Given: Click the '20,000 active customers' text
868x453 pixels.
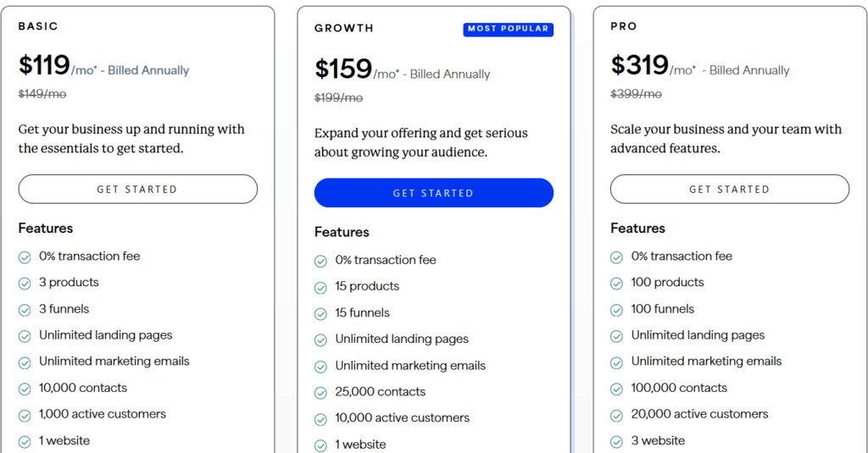Looking at the screenshot, I should [699, 414].
